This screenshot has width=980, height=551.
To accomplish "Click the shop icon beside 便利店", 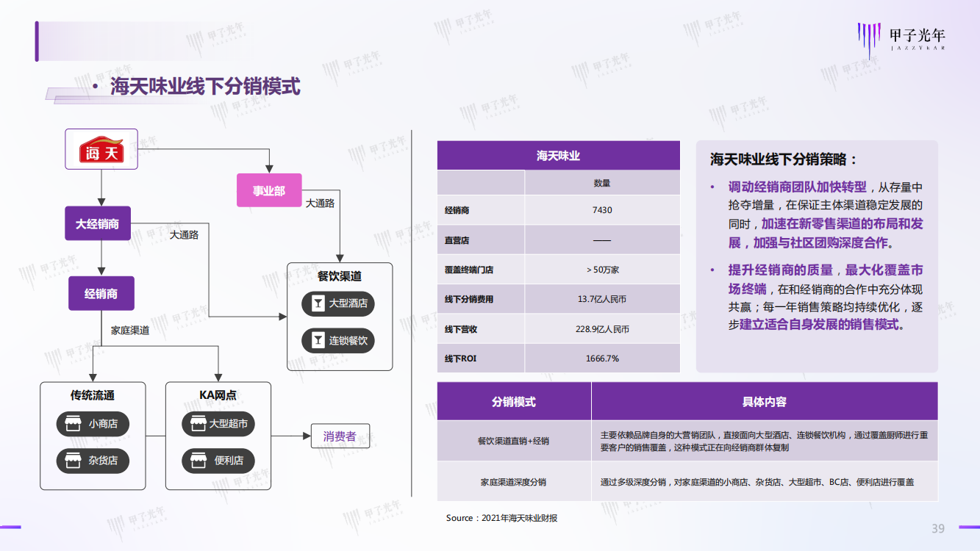I will pyautogui.click(x=198, y=461).
